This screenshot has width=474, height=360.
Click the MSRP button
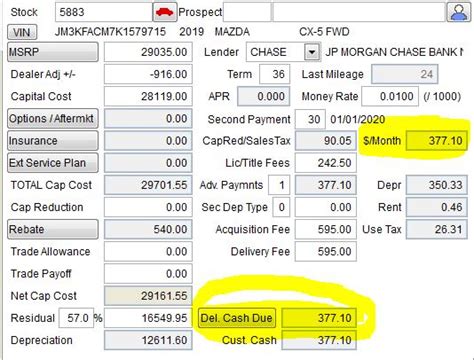point(53,52)
